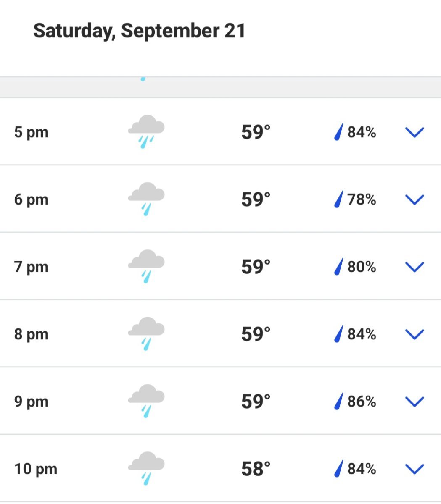Select the 10 pm time label
Viewport: 441px width, 504px height.
pos(36,469)
